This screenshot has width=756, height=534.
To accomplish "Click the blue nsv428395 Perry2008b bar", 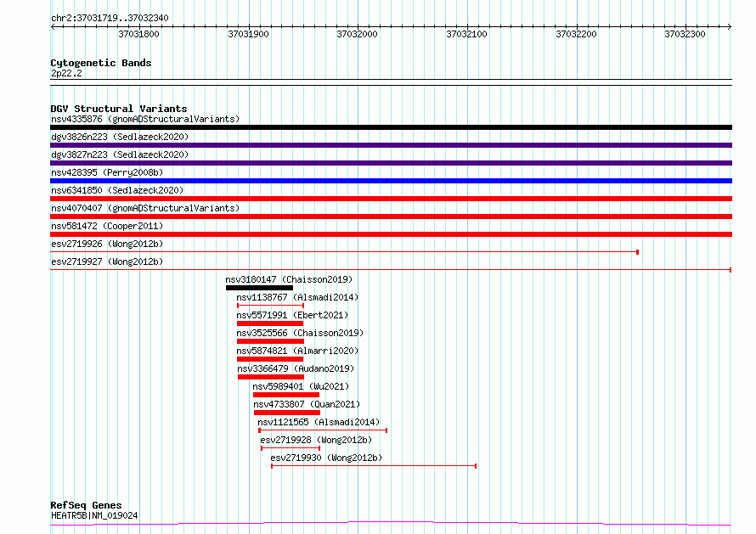I will [x=391, y=181].
